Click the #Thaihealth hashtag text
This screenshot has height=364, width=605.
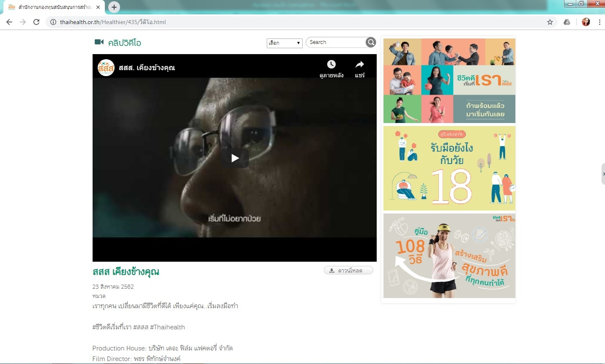tap(167, 327)
